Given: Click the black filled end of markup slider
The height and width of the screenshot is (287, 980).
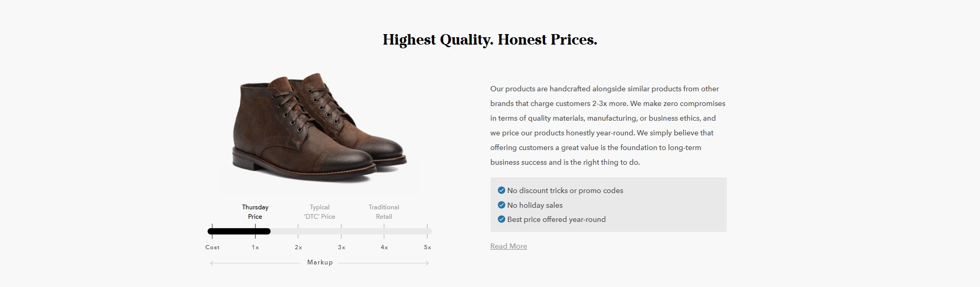Looking at the screenshot, I should click(266, 231).
